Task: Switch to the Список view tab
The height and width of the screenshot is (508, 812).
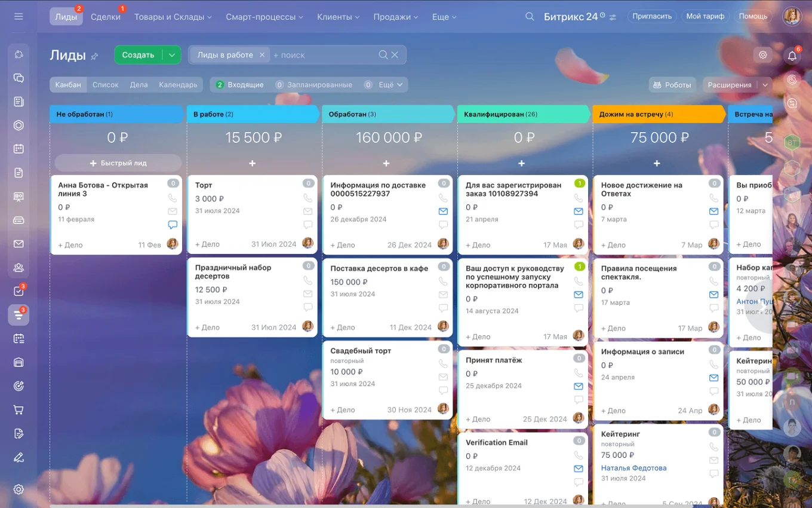Action: (106, 85)
